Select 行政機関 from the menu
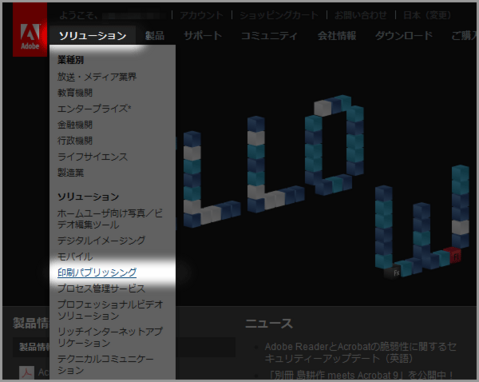 (x=75, y=141)
